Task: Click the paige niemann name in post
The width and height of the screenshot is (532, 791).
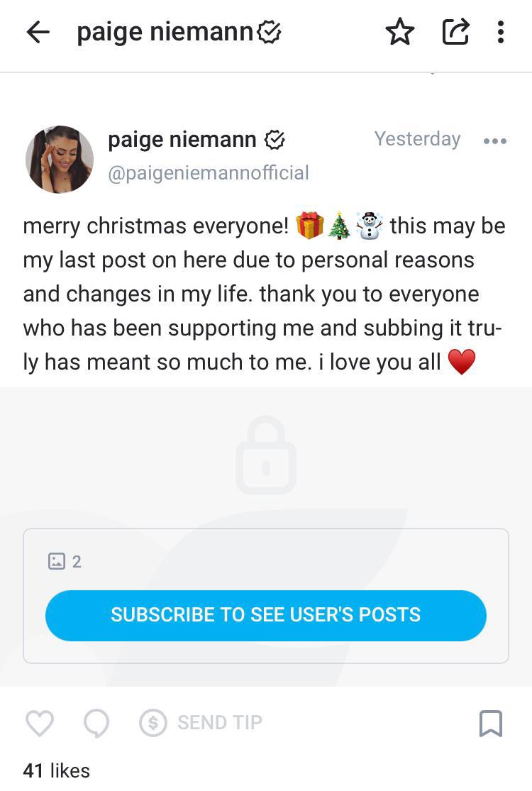Action: point(182,140)
